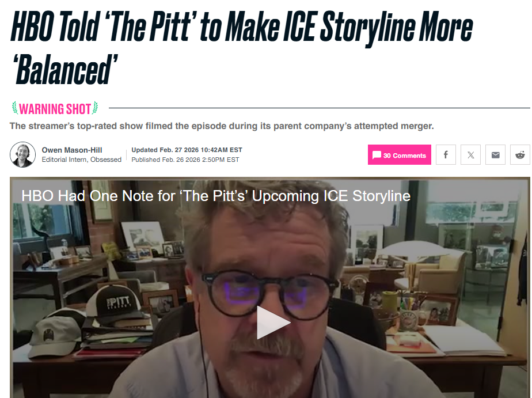Click the author's profile photo
This screenshot has height=398, width=532.
click(22, 155)
